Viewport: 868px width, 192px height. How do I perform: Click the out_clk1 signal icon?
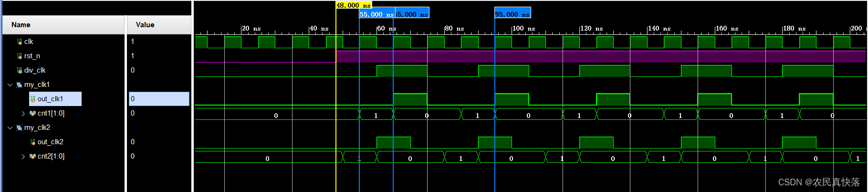pyautogui.click(x=33, y=99)
